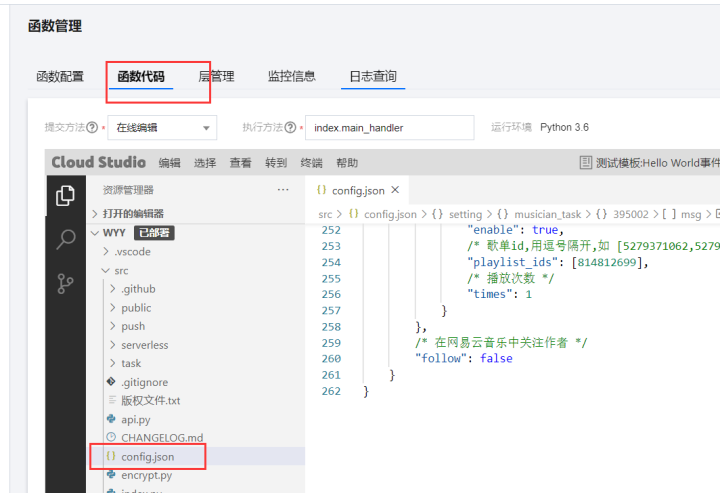Open the Source Control branch icon
Screen dimensions: 720x493
point(66,283)
